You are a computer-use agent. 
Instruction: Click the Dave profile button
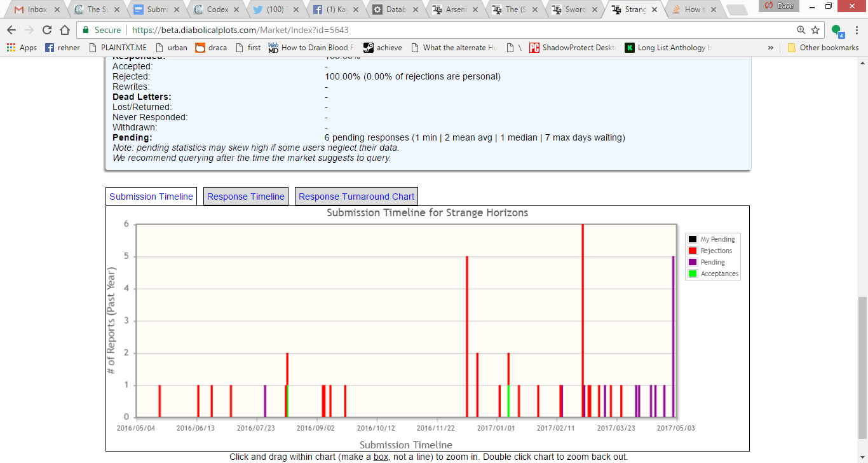point(780,6)
